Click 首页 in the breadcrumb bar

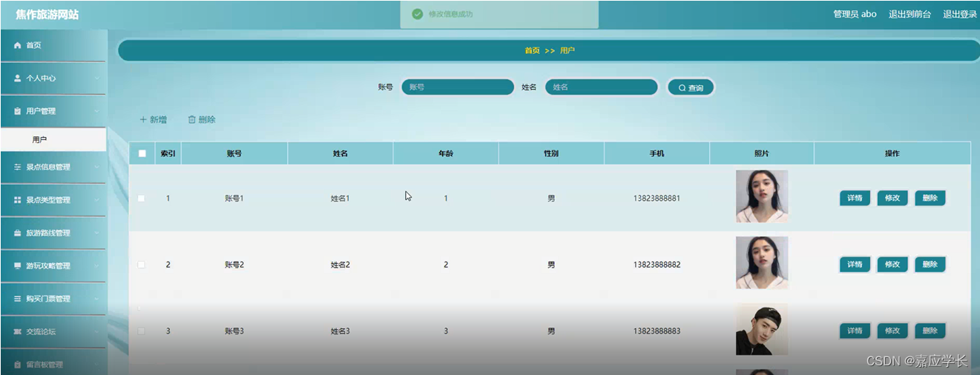tap(532, 51)
